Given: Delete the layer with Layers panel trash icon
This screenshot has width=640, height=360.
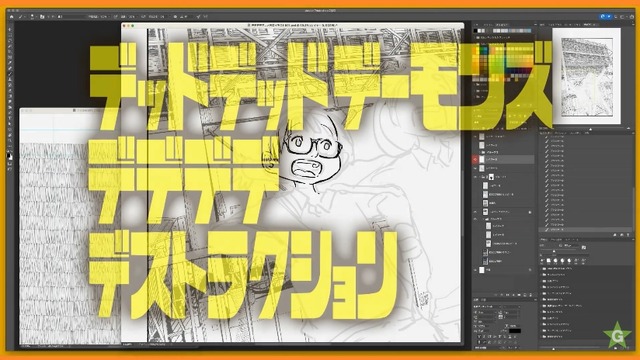Looking at the screenshot, I should pos(531,295).
